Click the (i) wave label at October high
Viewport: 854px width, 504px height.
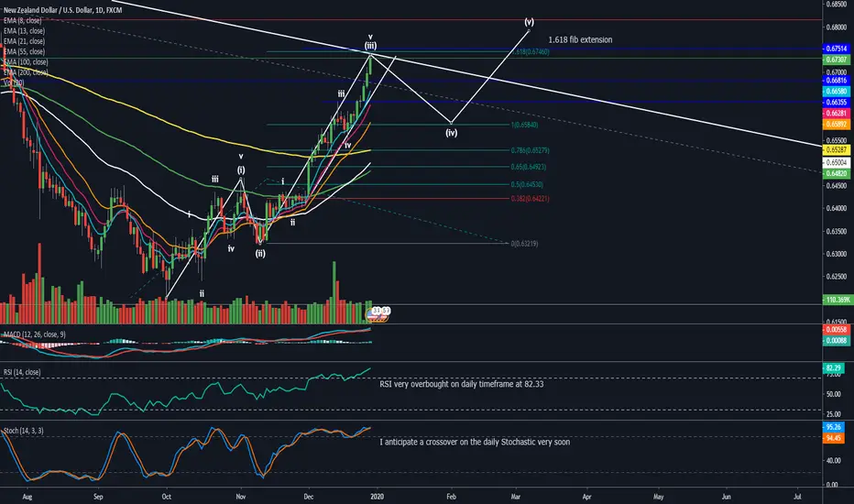[x=241, y=170]
